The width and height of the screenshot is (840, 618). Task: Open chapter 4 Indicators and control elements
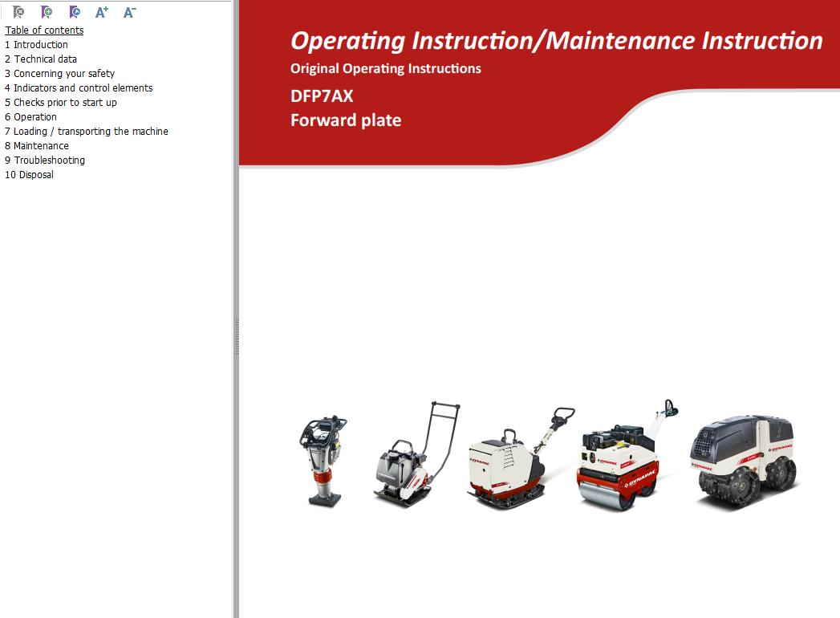point(79,87)
